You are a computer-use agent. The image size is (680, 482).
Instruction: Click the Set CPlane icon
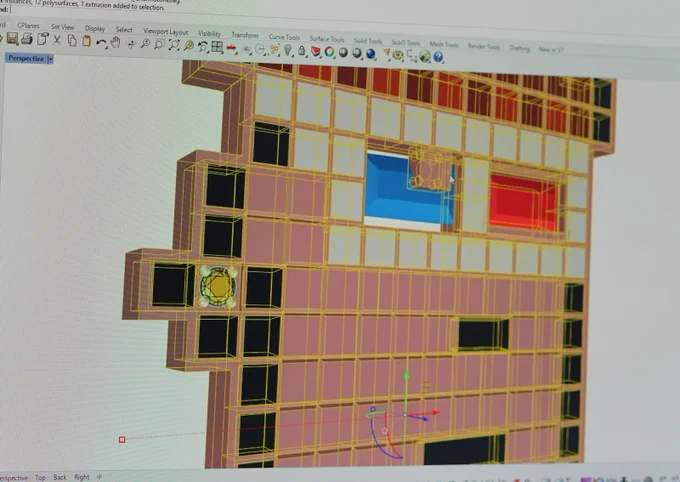click(246, 49)
